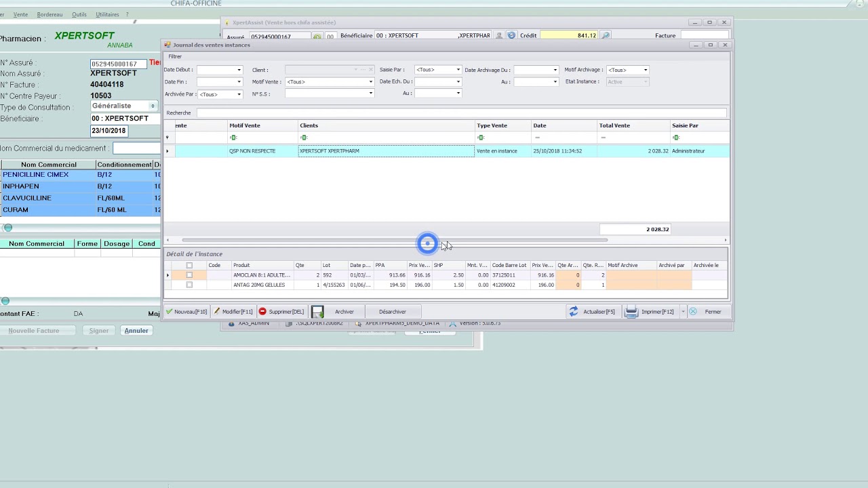Open the Saisie Par filter dropdown

pos(458,70)
